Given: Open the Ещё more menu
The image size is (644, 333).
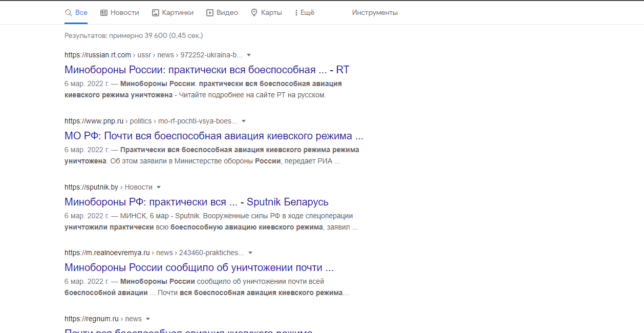Looking at the screenshot, I should pyautogui.click(x=305, y=12).
